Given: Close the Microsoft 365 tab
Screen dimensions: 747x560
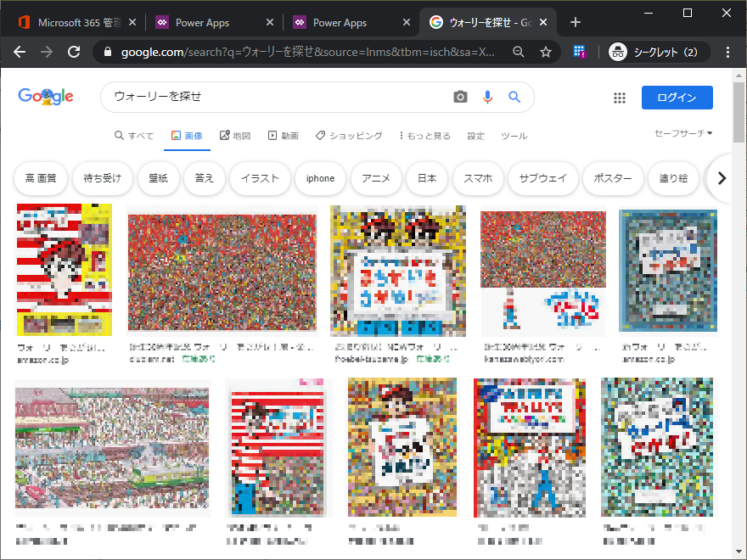Looking at the screenshot, I should tap(132, 22).
